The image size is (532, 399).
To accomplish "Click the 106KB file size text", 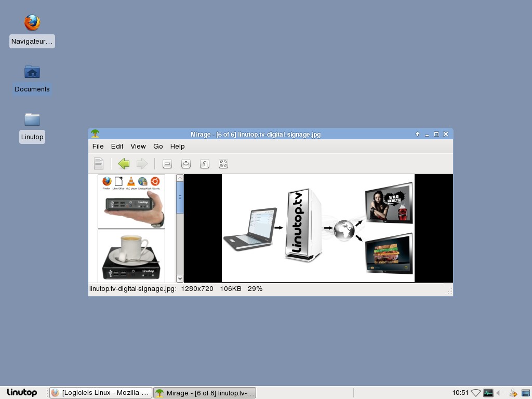I will point(231,289).
